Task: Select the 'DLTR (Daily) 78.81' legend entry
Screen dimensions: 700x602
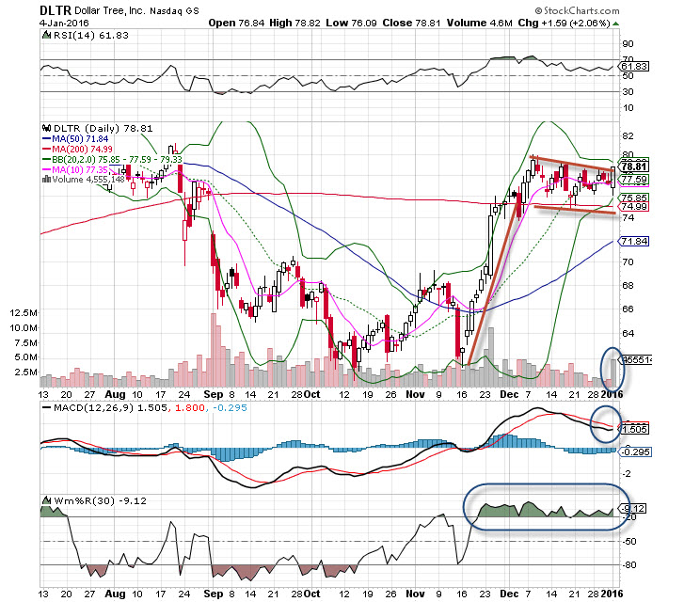Action: [x=103, y=129]
